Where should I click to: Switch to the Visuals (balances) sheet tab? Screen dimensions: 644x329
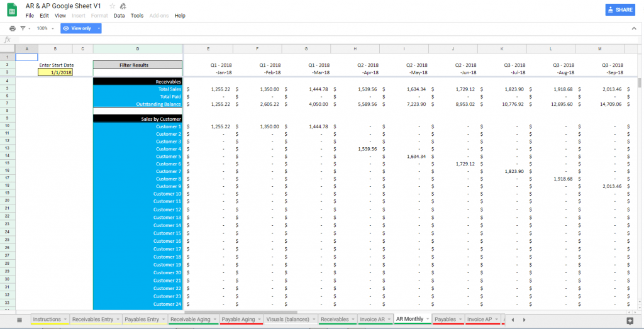coord(287,319)
